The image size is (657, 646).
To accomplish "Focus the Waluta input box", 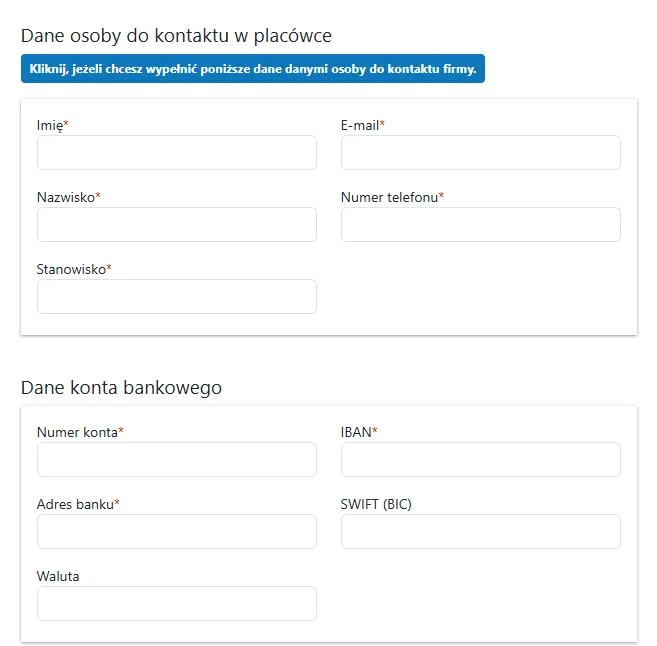I will coord(177,604).
